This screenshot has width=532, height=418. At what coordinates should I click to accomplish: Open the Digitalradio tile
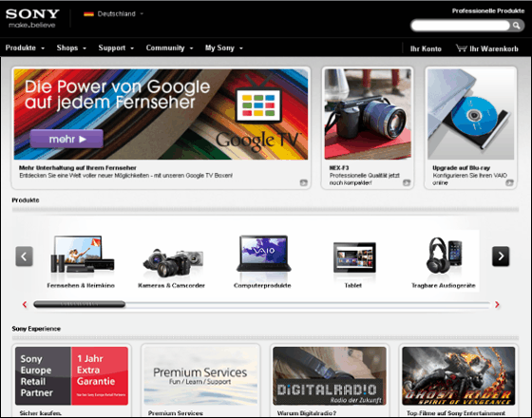(330, 375)
